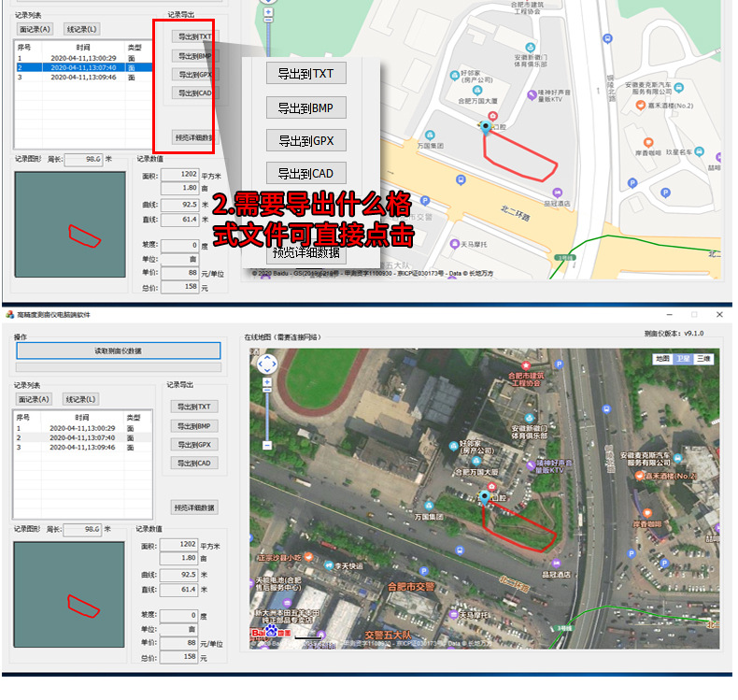Image resolution: width=738 pixels, height=700 pixels.
Task: Click the blue location marker on satellite map
Action: pyautogui.click(x=485, y=496)
